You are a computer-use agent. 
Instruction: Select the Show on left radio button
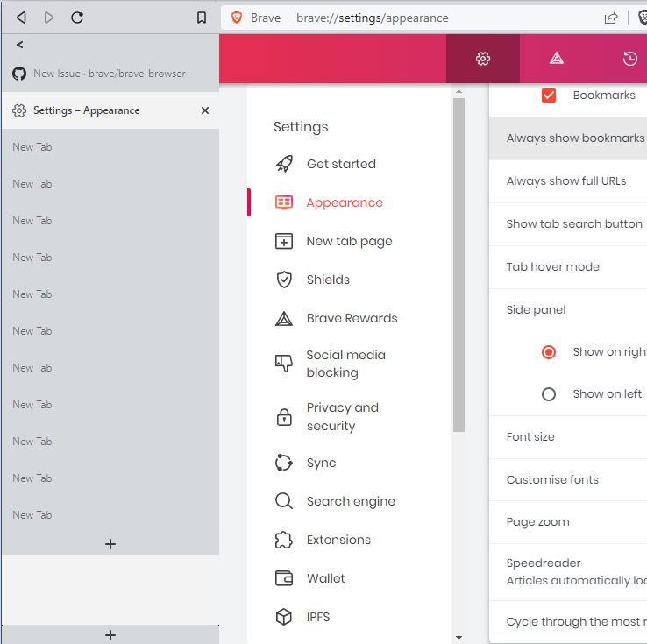[549, 394]
